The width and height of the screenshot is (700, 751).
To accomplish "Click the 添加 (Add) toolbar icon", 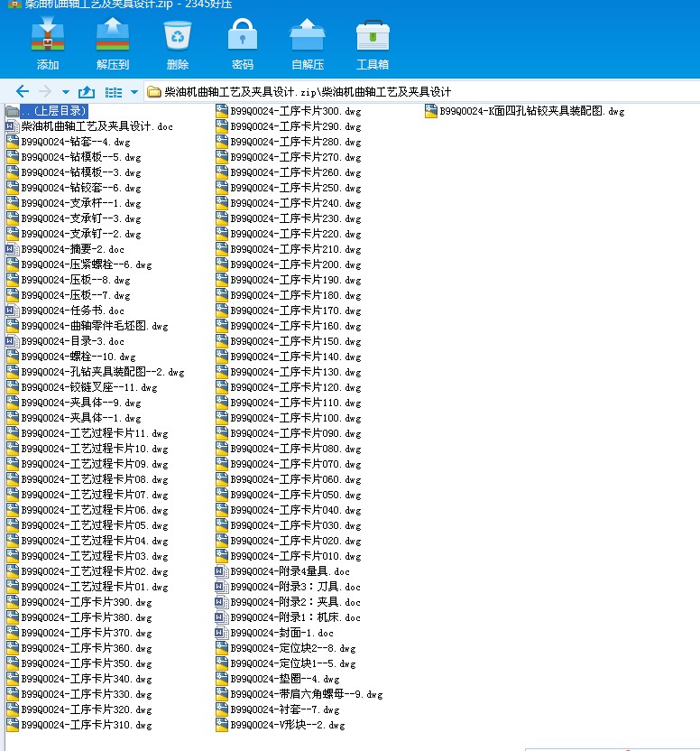I will [48, 34].
